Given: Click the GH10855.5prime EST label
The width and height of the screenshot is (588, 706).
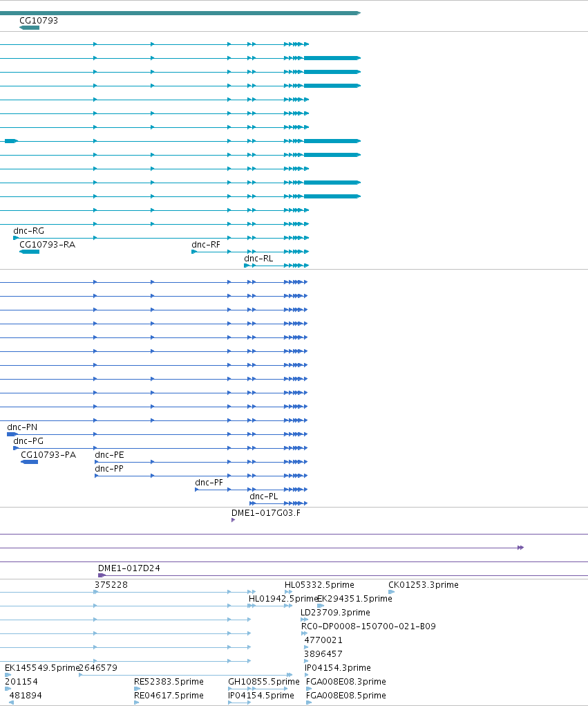Looking at the screenshot, I should pos(264,682).
